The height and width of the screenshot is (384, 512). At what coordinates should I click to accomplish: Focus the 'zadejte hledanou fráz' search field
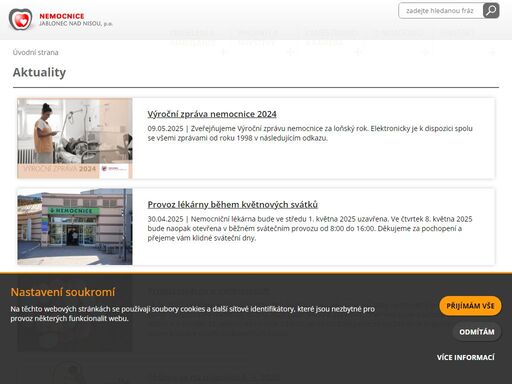(441, 11)
